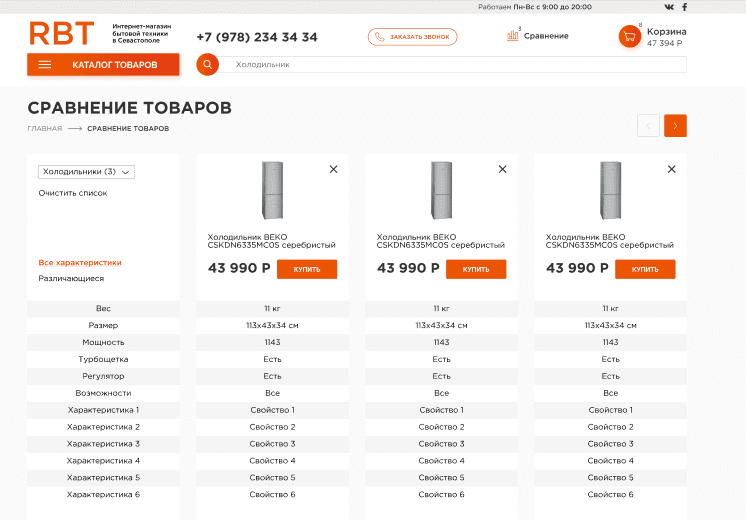Viewport: 746px width, 523px height.
Task: Click the RBT logo
Action: click(x=61, y=35)
